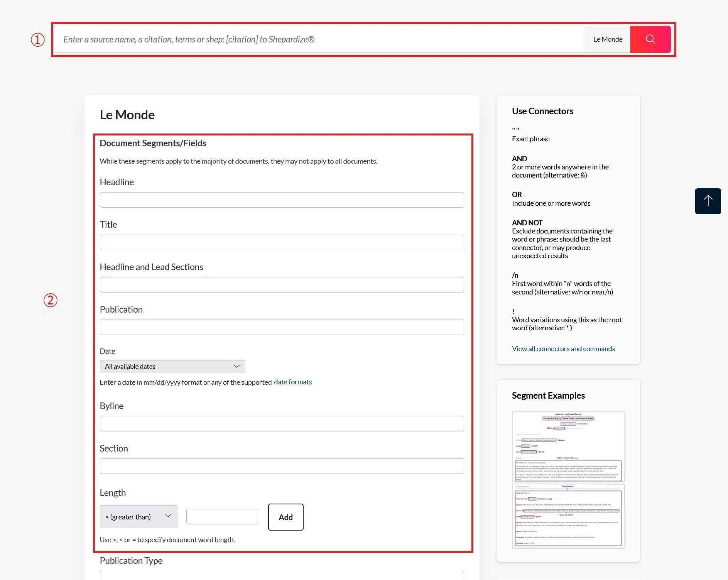Viewport: 728px width, 580px height.
Task: Click the Headline and Lead Sections field
Action: coord(282,285)
